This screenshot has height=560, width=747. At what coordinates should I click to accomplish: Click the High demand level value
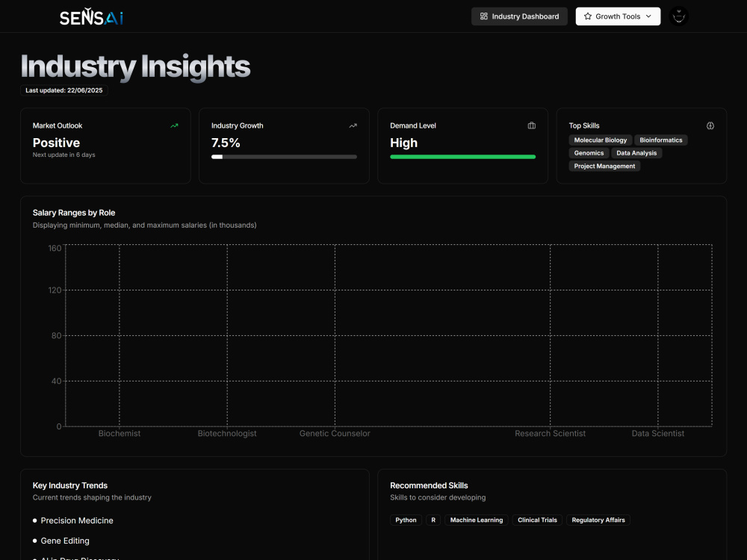(x=403, y=143)
